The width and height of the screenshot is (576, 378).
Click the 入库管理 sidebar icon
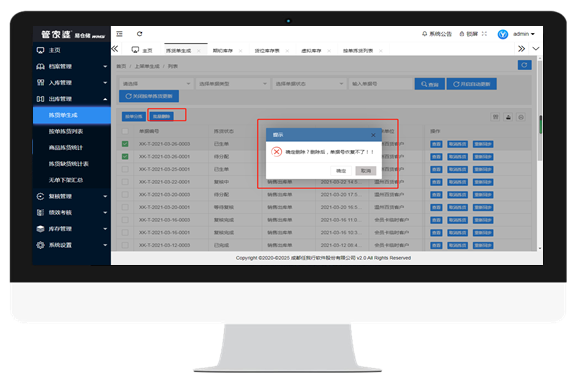pos(40,83)
